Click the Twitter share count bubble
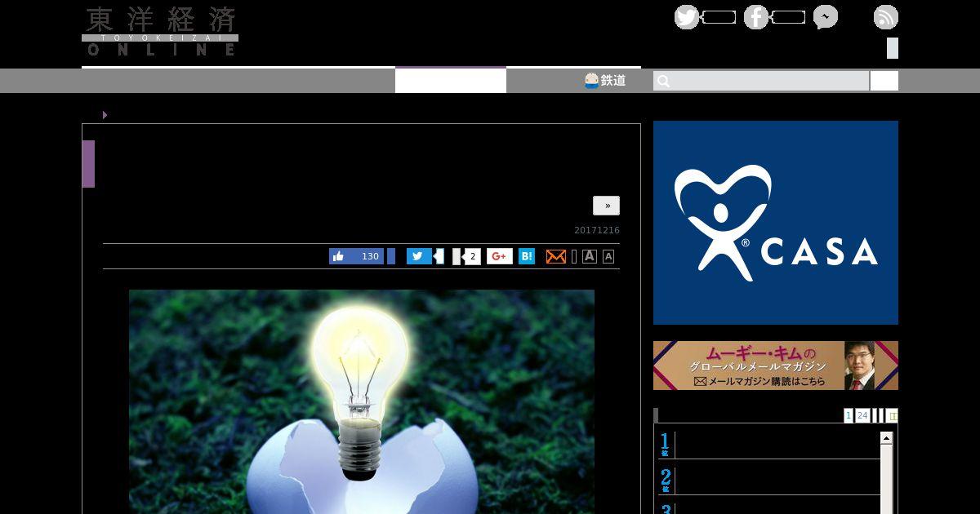The width and height of the screenshot is (980, 514). (x=439, y=256)
